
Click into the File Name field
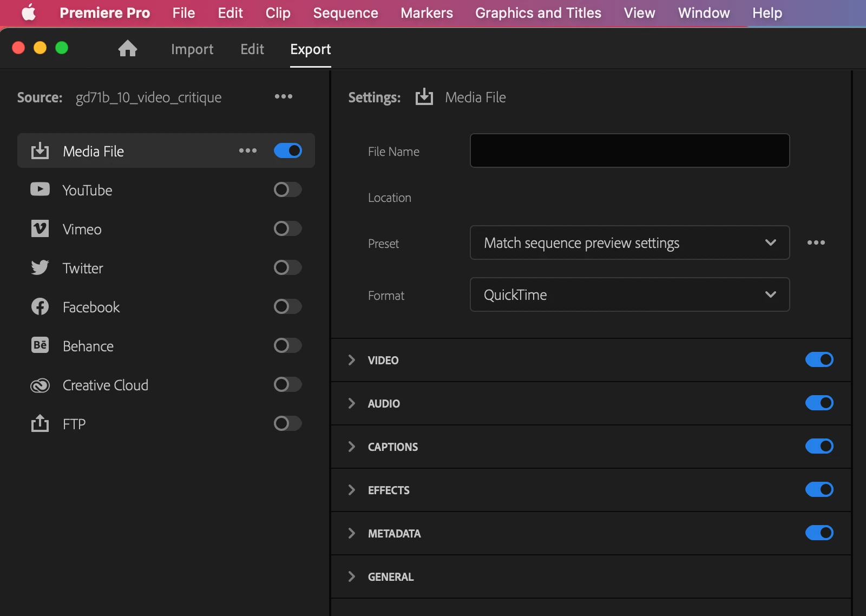[x=630, y=150]
